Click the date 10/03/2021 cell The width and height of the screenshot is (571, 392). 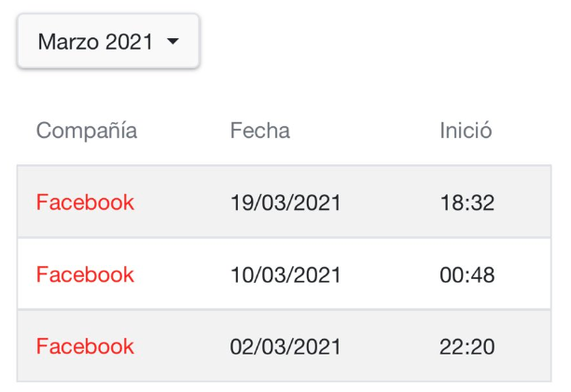coord(285,275)
